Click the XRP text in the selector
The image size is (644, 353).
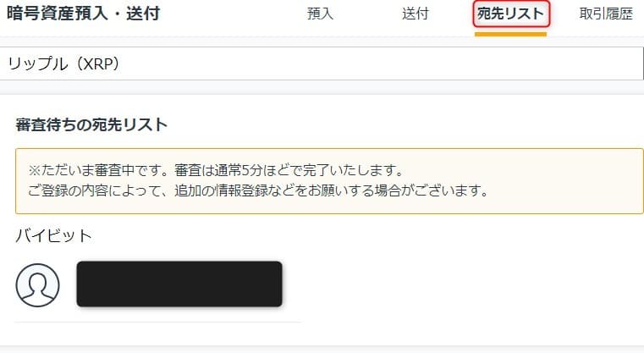tap(97, 63)
